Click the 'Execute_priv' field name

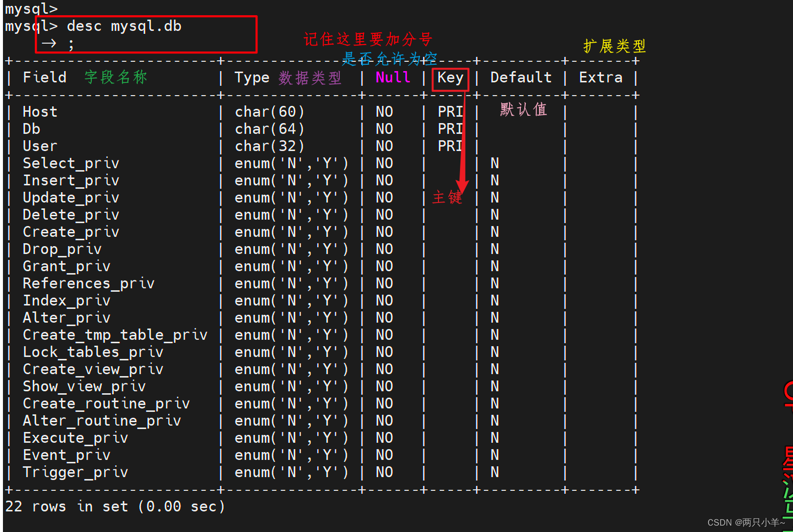point(76,438)
